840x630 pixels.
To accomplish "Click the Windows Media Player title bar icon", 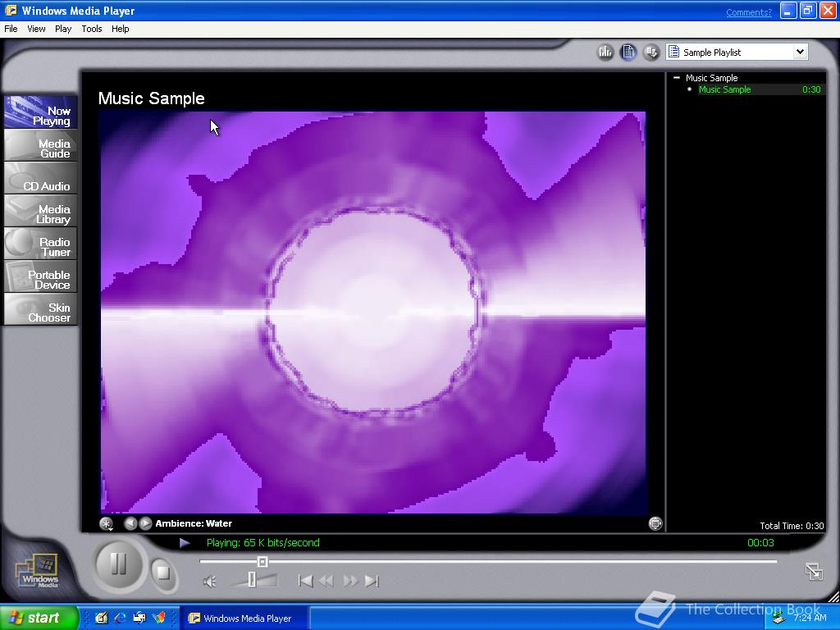I will click(10, 10).
